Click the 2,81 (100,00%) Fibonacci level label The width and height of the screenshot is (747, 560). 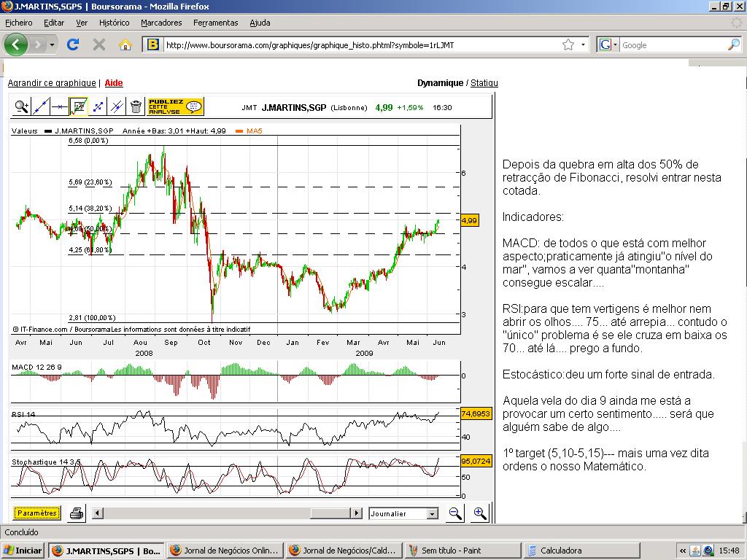pos(93,318)
